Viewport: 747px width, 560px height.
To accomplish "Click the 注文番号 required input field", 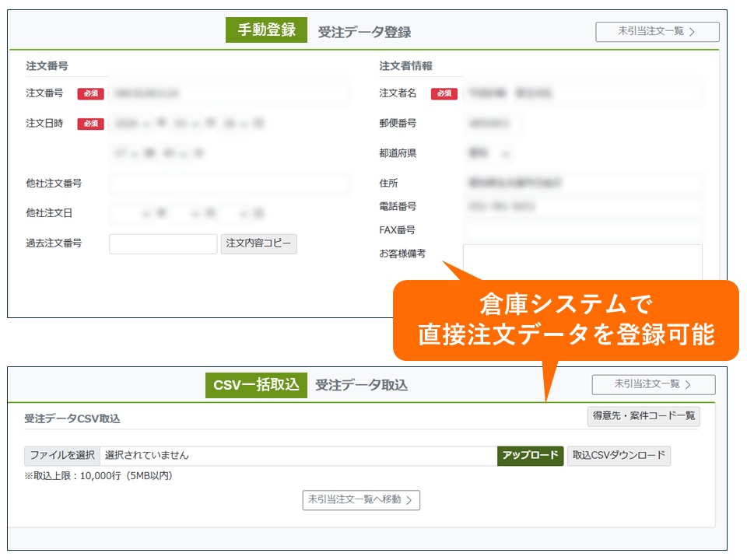I will 229,94.
